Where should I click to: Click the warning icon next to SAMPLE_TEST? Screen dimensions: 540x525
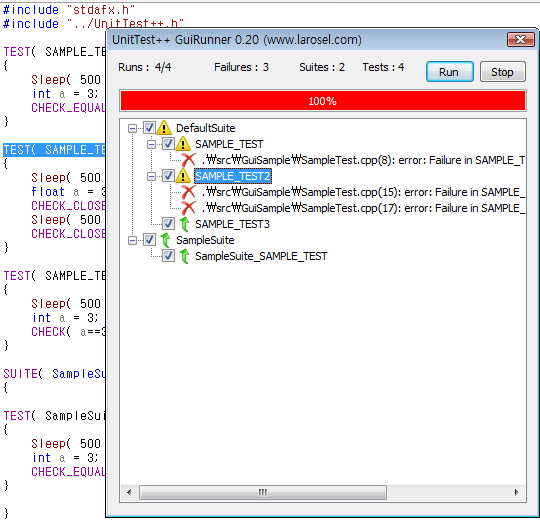coord(183,144)
